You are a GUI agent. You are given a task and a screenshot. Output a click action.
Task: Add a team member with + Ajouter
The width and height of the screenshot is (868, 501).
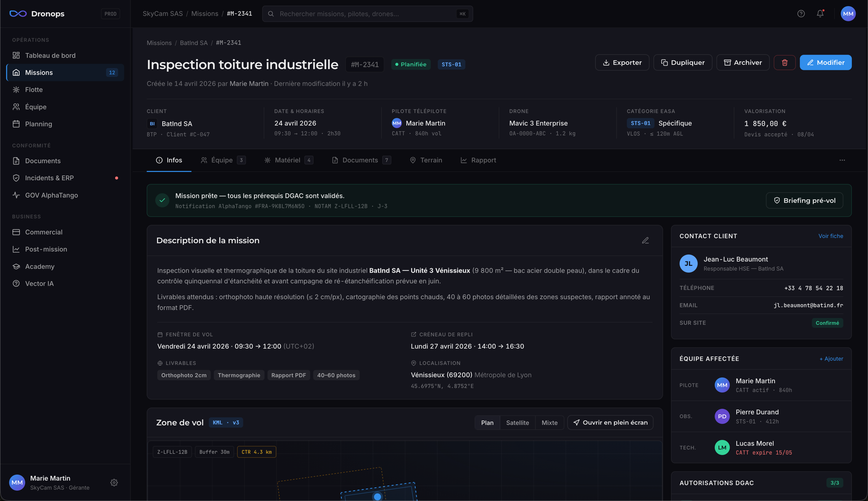831,359
